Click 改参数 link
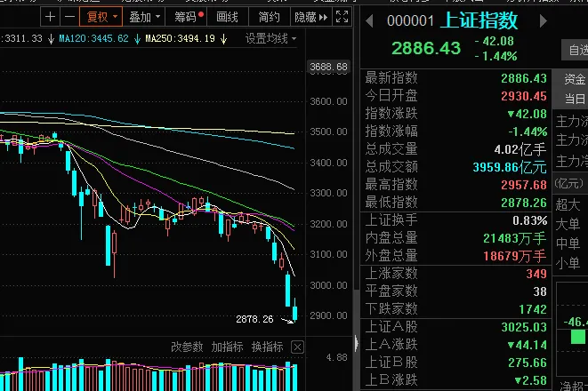The width and height of the screenshot is (588, 391). tap(187, 347)
